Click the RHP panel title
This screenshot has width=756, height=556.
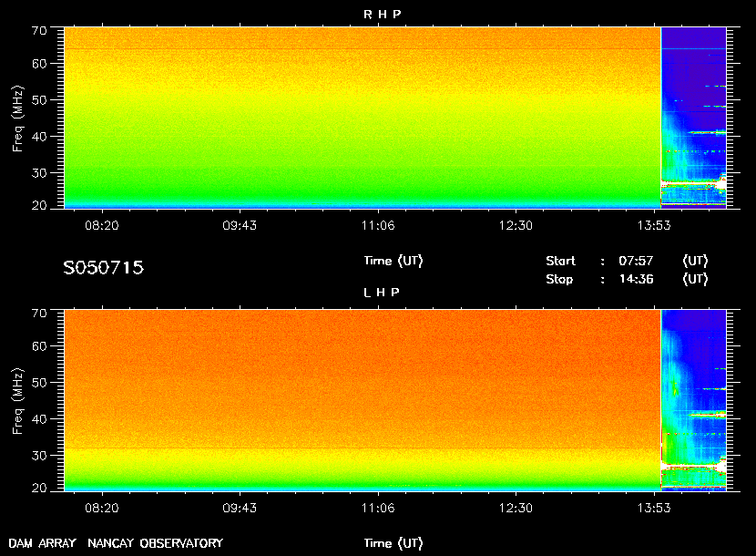click(382, 15)
